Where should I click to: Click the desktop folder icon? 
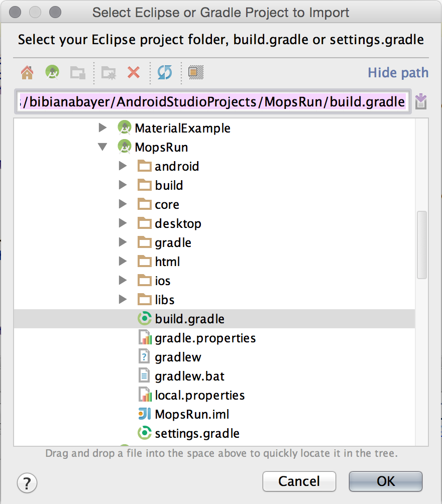[x=145, y=223]
